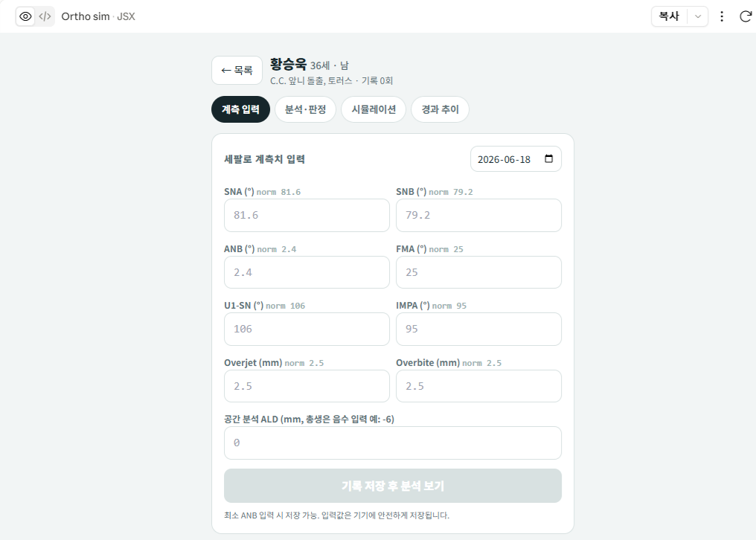Viewport: 756px width, 540px height.
Task: Select the 계측 입력 tab
Action: point(240,109)
